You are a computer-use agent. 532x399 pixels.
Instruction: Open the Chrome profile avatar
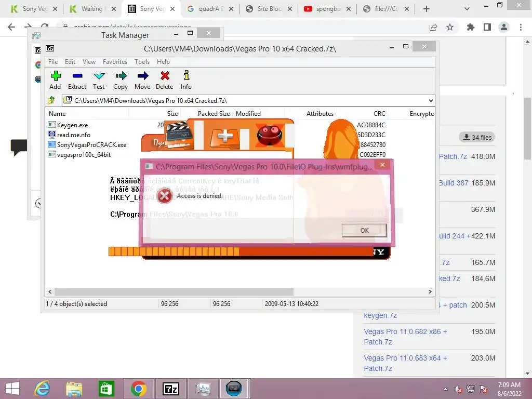pos(504,27)
